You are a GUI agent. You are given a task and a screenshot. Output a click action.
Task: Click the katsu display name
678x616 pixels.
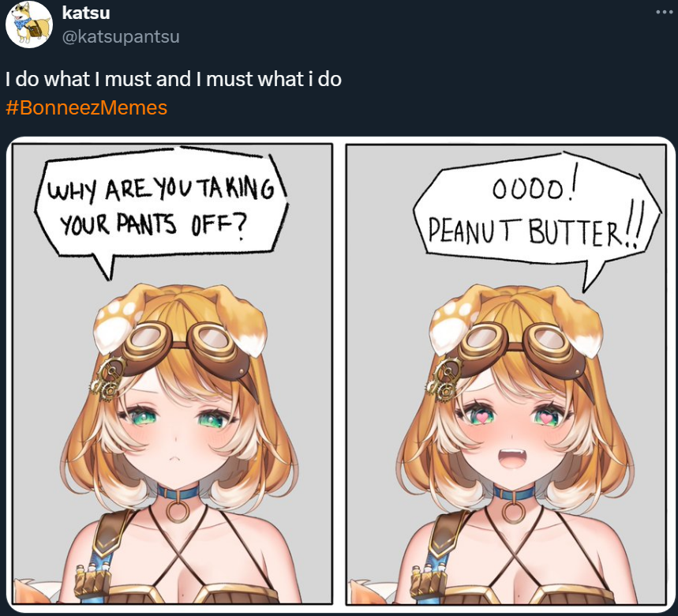tap(86, 13)
